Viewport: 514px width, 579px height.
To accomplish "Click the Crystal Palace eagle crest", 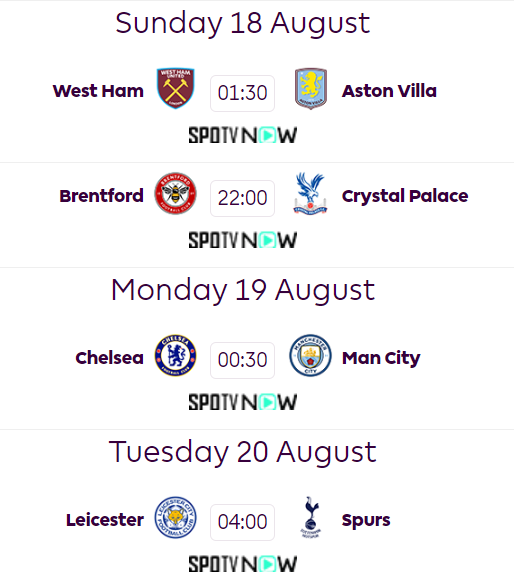I will click(x=310, y=193).
